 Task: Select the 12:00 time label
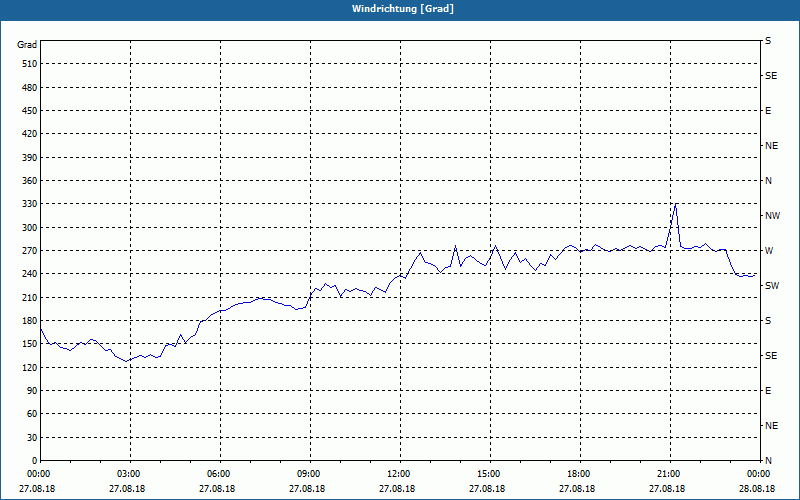[399, 474]
